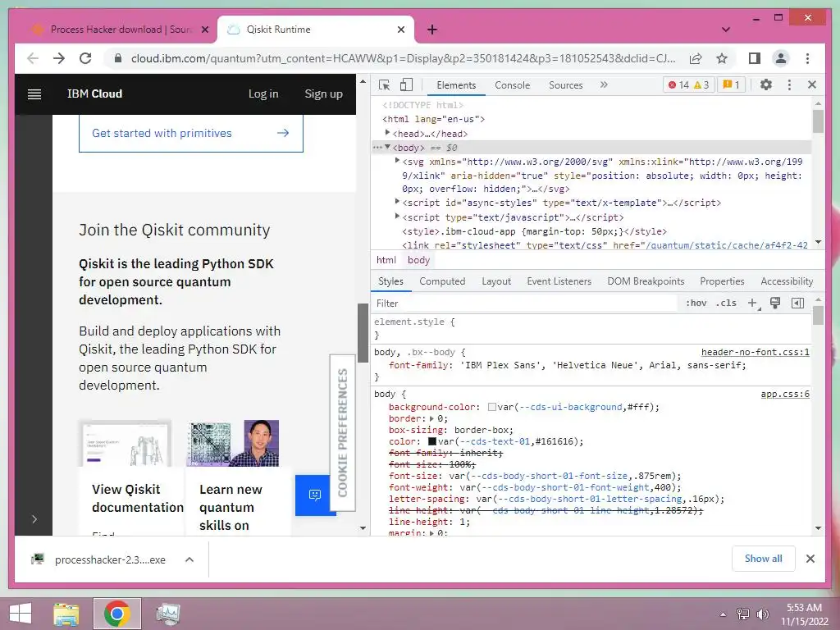Add a new style rule plus icon
The image size is (840, 630).
pos(753,304)
